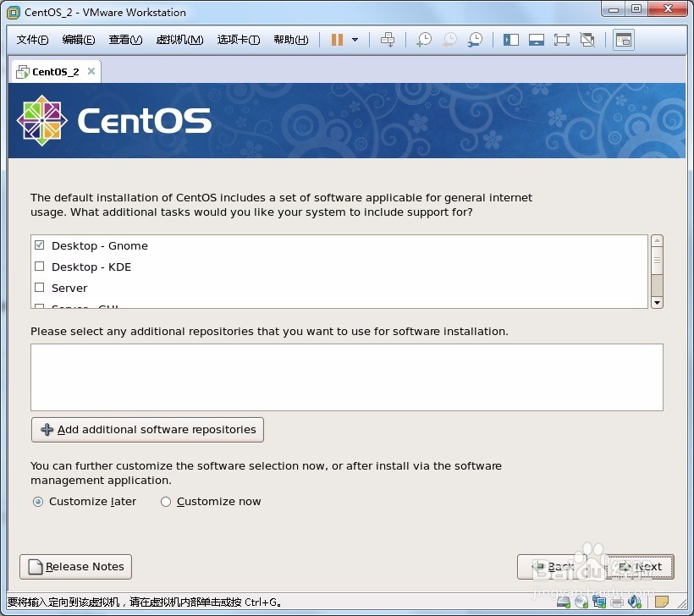The height and width of the screenshot is (616, 694).
Task: Open the power options dropdown arrow beside pause
Action: pyautogui.click(x=355, y=40)
